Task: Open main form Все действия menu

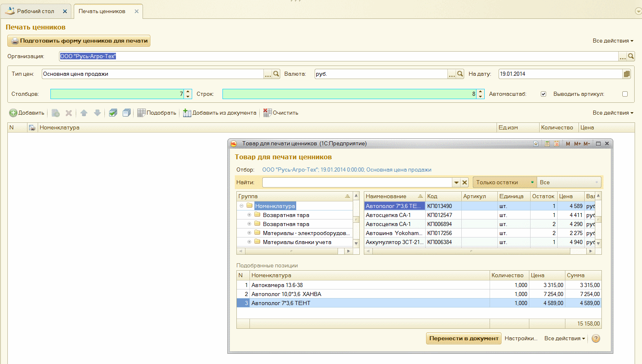Action: click(613, 41)
